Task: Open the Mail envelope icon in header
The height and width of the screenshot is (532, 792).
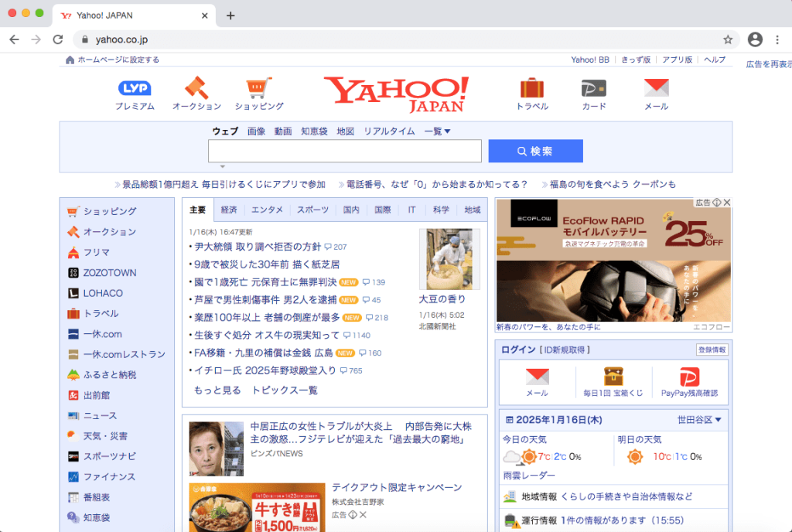Action: [656, 88]
